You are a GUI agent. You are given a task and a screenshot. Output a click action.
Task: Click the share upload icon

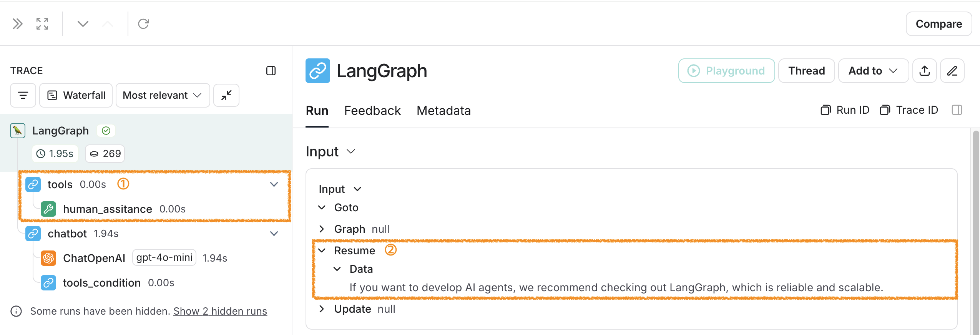coord(925,71)
